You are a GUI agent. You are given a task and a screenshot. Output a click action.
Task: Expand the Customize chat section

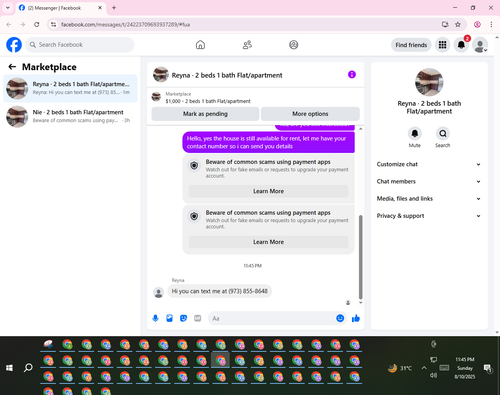click(x=429, y=164)
